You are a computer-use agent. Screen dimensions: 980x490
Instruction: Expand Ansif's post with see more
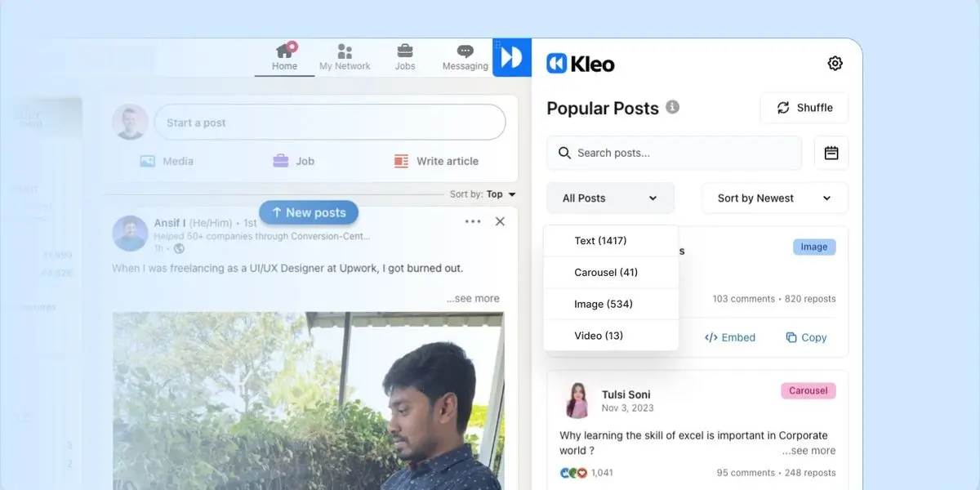[x=473, y=298]
